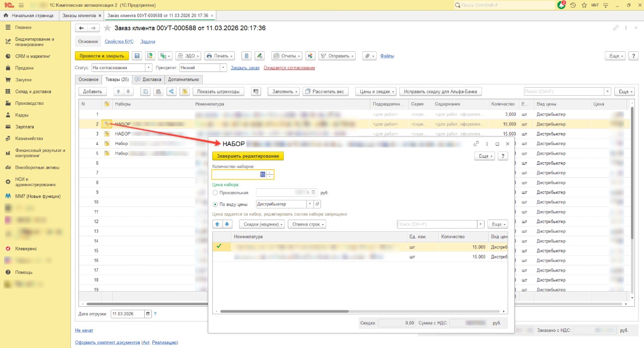Image resolution: width=644 pixels, height=348 pixels.
Task: Mark the order as favorite with the star
Action: coord(107,28)
